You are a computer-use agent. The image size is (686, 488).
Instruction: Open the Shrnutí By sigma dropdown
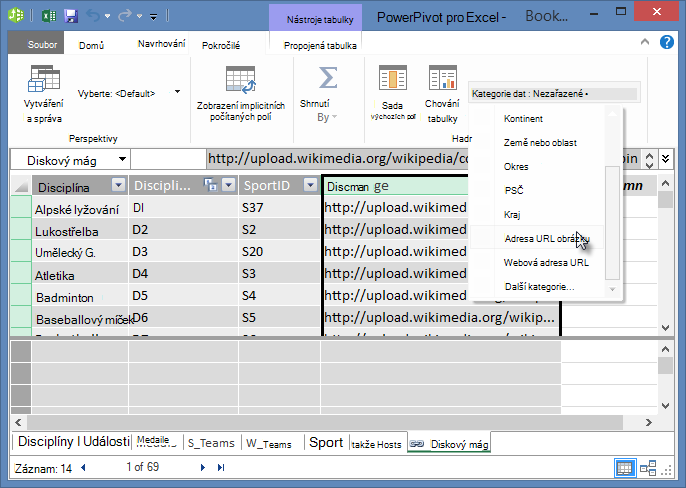click(x=327, y=93)
